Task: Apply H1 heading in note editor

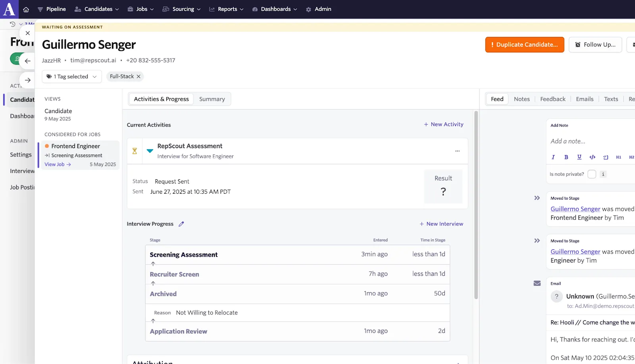Action: (618, 157)
